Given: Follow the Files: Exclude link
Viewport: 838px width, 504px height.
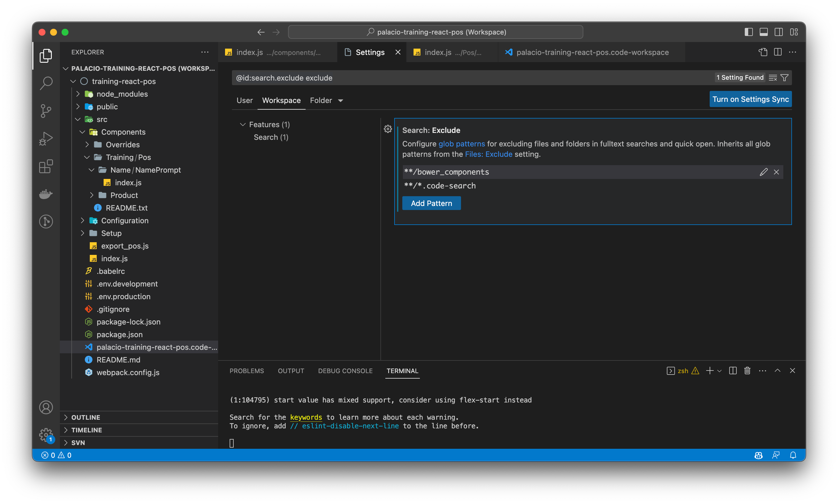Looking at the screenshot, I should (488, 154).
